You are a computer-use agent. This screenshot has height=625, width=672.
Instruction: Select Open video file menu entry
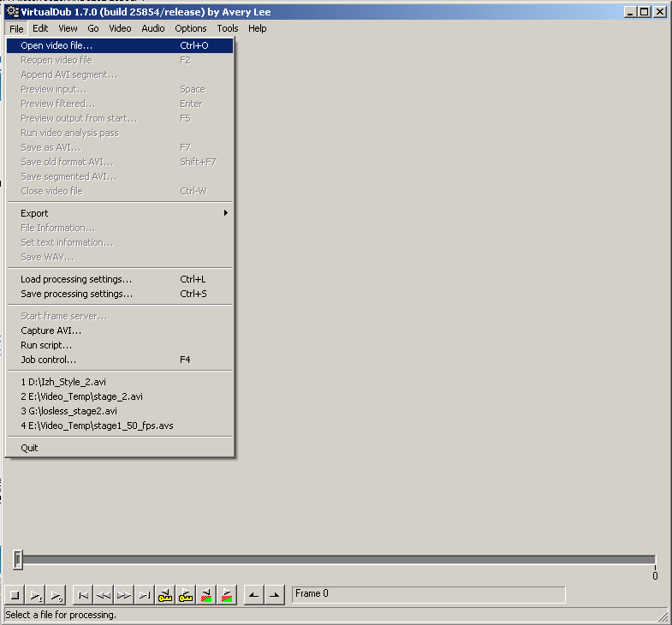coord(120,45)
